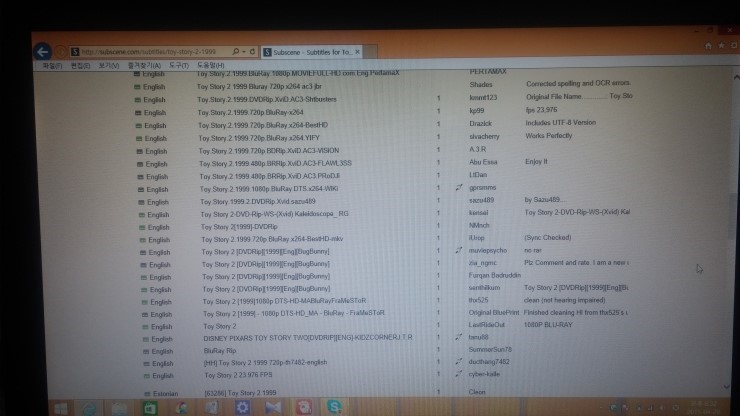This screenshot has width=740, height=416.
Task: Click the search magnifier in the address bar
Action: 235,51
